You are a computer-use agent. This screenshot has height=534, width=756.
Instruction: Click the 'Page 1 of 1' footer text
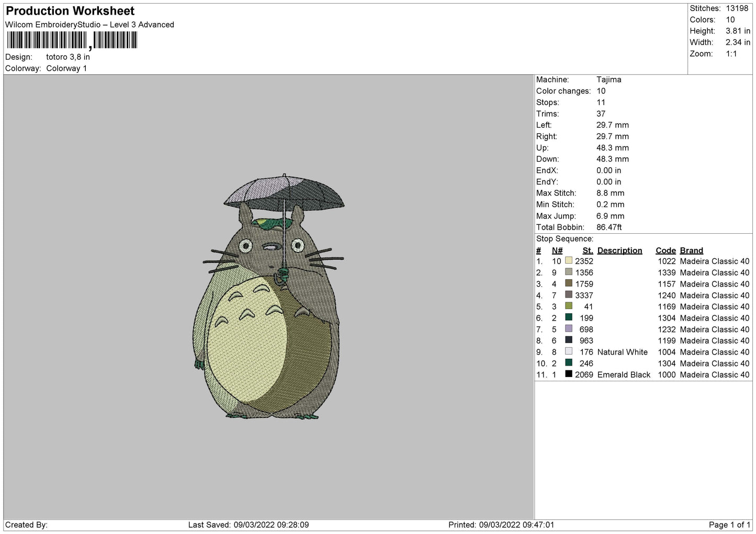click(x=729, y=525)
